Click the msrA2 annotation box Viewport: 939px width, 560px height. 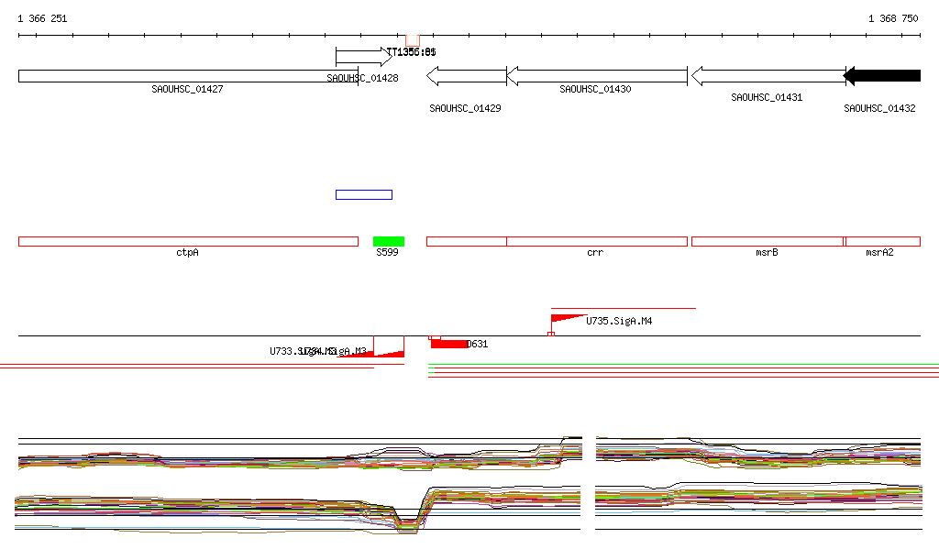[883, 242]
